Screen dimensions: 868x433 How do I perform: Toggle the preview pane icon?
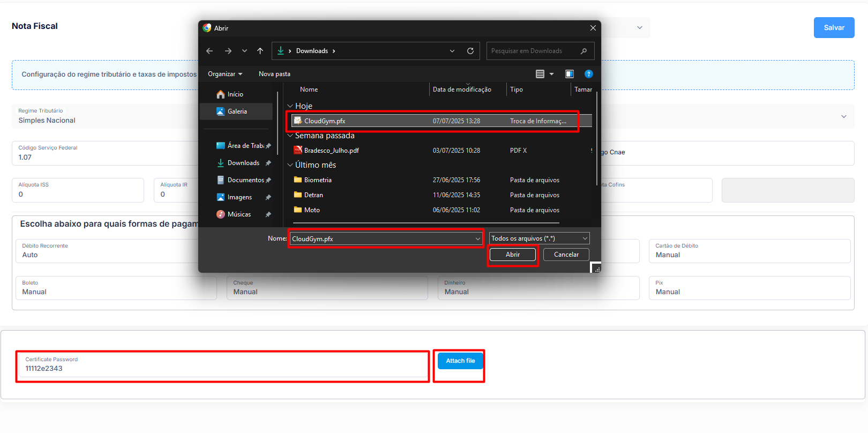tap(570, 74)
